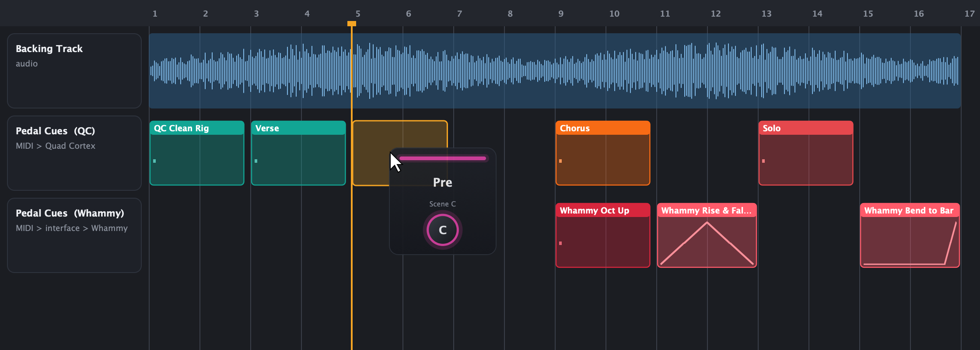Click the Backing Track audio waveform clip
Viewport: 980px width, 350px height.
coord(555,71)
